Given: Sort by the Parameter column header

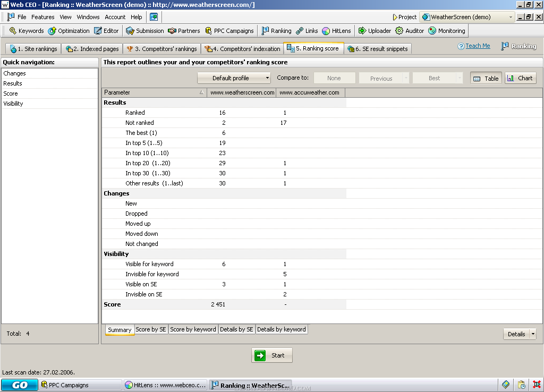Looking at the screenshot, I should pos(155,92).
